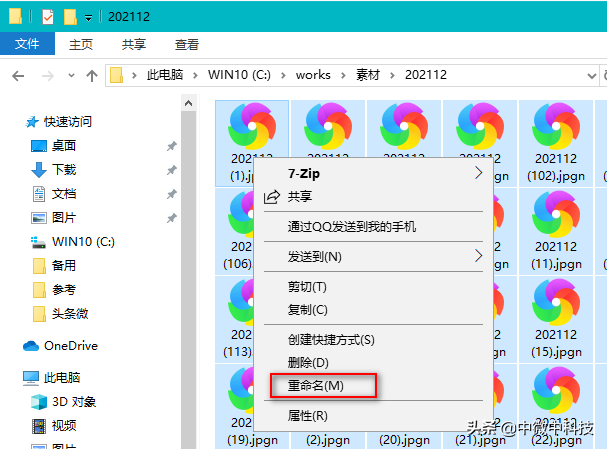The width and height of the screenshot is (607, 449).
Task: Choose 删除(D) in the context menu
Action: (x=374, y=363)
